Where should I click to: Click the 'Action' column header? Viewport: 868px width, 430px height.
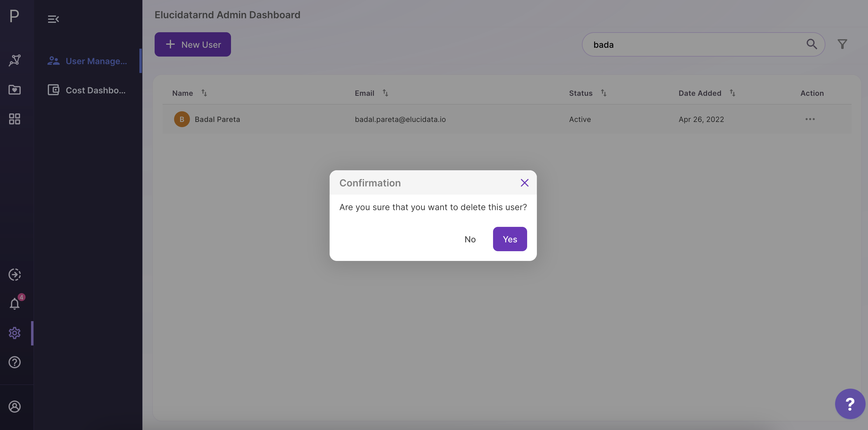pos(812,93)
